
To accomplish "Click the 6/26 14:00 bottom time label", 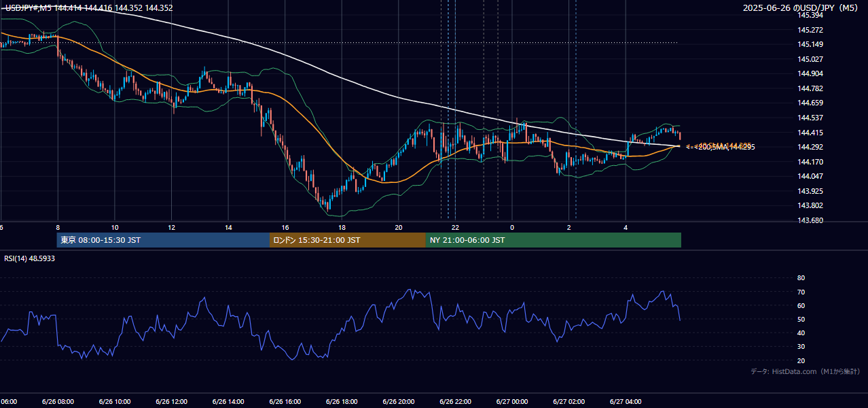I will click(x=228, y=401).
